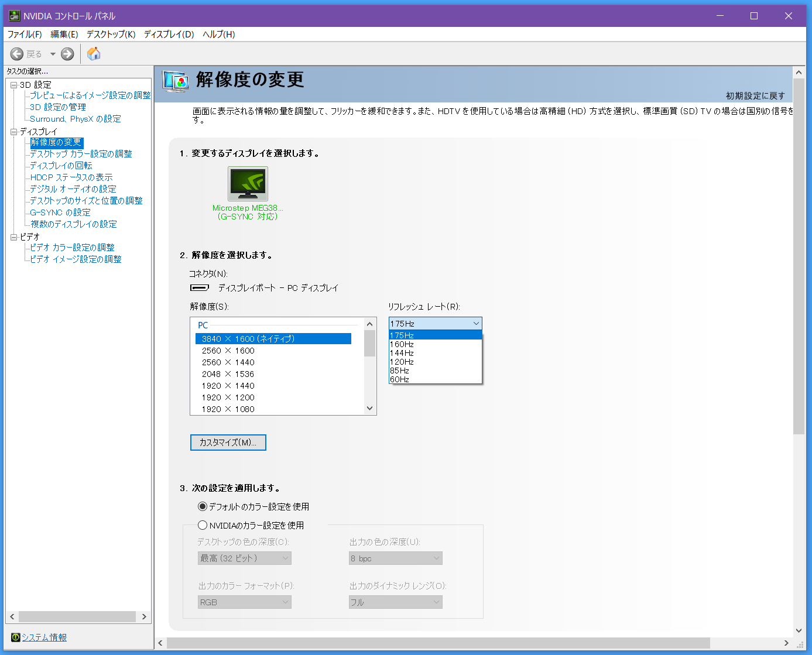Click the 解像度の変更 header icon

(x=176, y=81)
